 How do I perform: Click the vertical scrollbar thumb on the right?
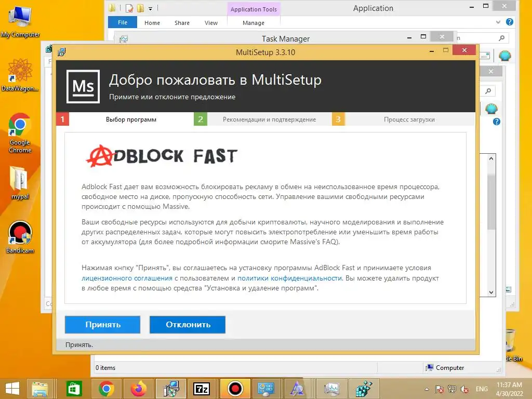click(491, 202)
